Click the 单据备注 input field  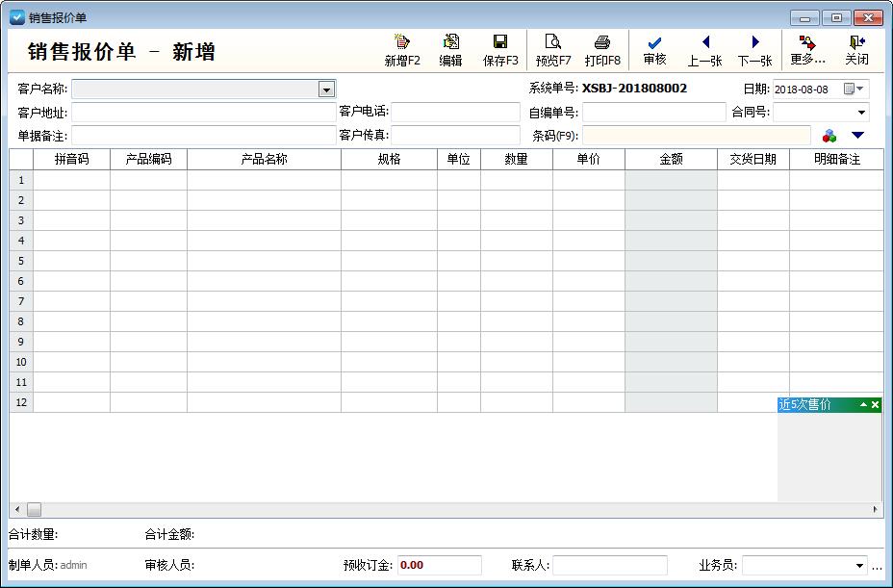click(204, 136)
